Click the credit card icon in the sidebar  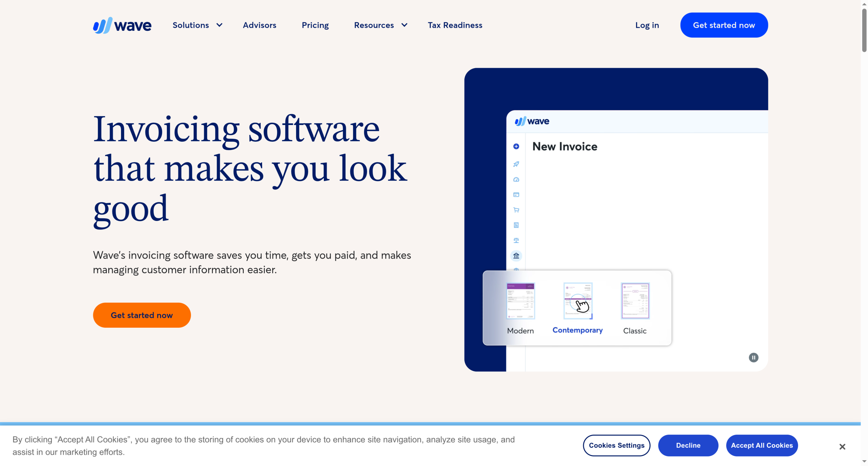tap(516, 195)
